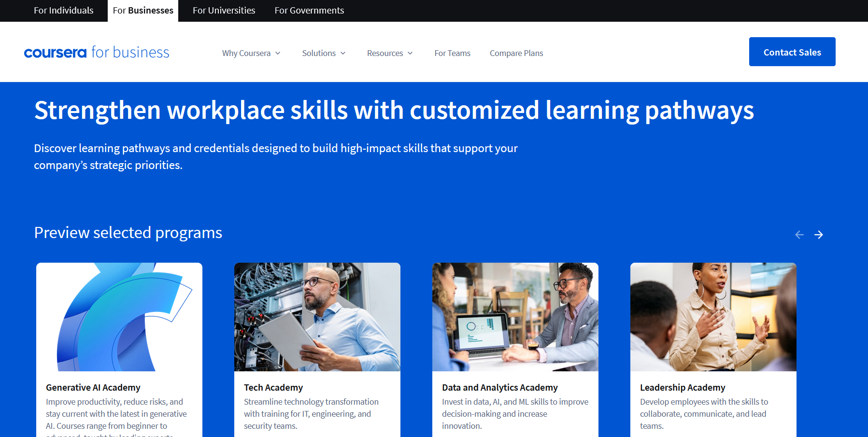This screenshot has width=868, height=437.
Task: Click the Contact Sales button
Action: [x=792, y=52]
